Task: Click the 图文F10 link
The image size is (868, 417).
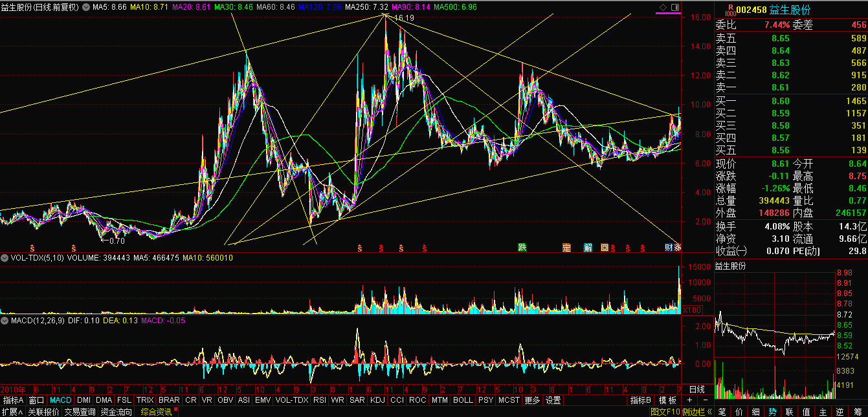Action: pyautogui.click(x=664, y=411)
